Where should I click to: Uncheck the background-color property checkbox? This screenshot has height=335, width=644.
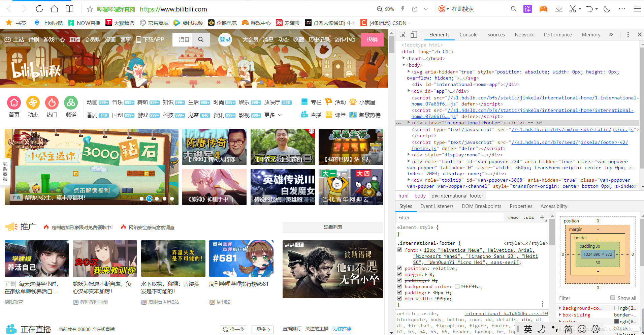click(x=399, y=286)
